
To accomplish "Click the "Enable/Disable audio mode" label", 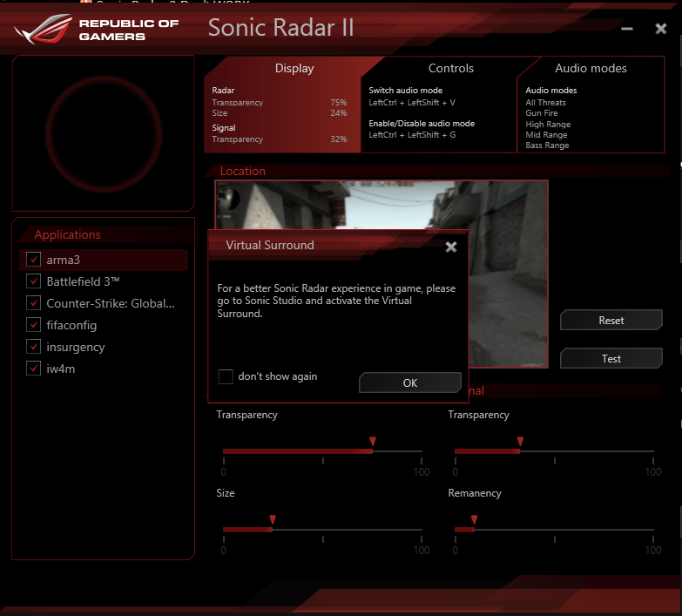I will pyautogui.click(x=422, y=124).
